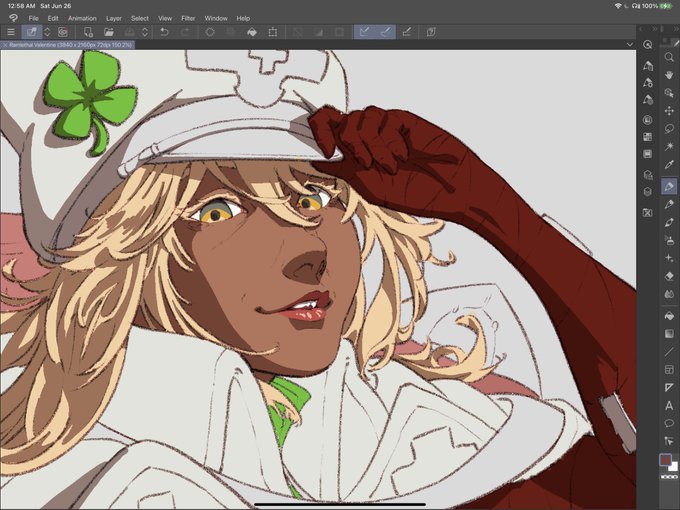Screen dimensions: 680x510
Task: Open the hamburger menu in command bar
Action: (x=11, y=32)
